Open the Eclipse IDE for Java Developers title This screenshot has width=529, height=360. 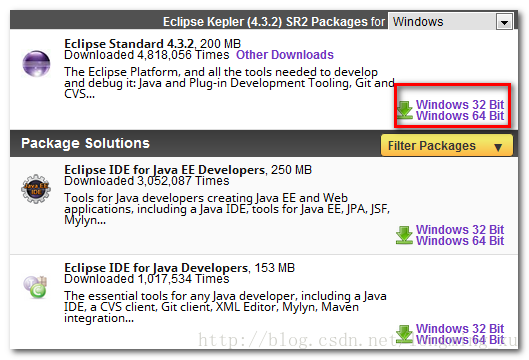[x=156, y=268]
